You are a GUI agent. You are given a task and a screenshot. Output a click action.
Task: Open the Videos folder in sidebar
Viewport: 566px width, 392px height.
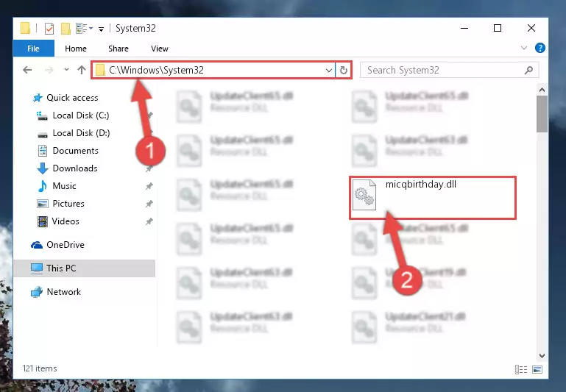66,221
